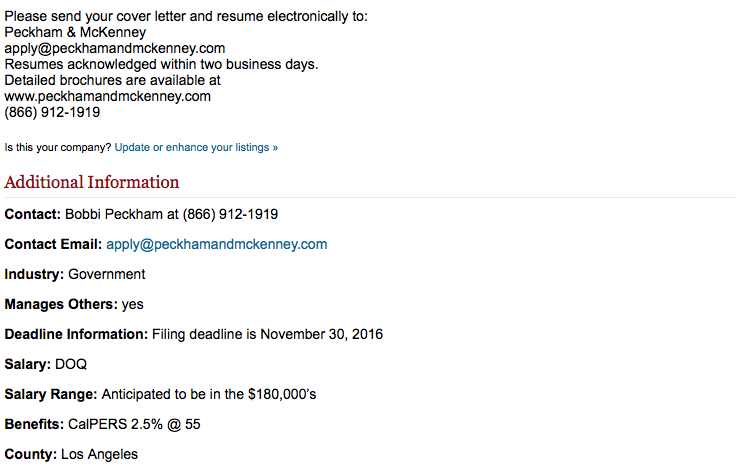Click the phone number under the website address
This screenshot has width=749, height=469.
tap(52, 112)
